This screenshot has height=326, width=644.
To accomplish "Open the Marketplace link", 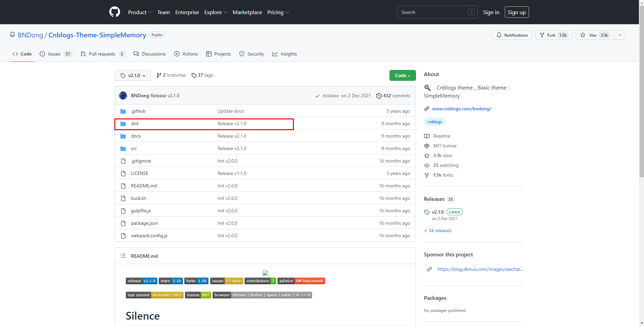I will 247,12.
